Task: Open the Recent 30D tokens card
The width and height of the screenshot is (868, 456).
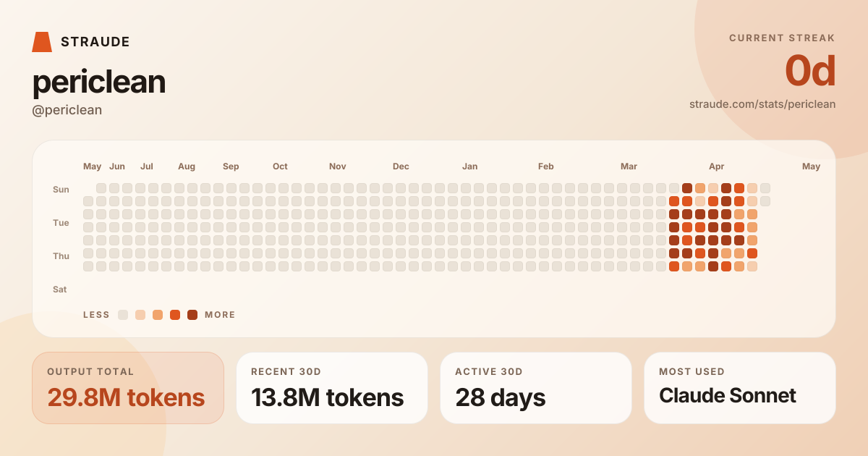Action: [x=332, y=388]
